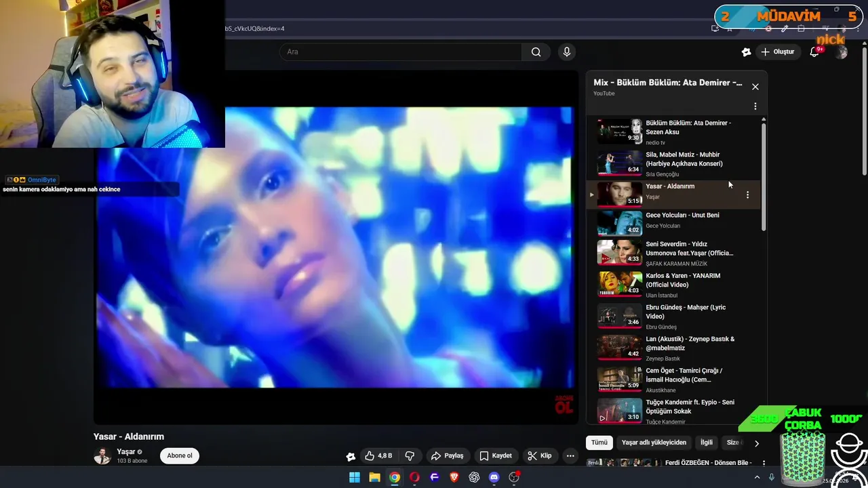Screen dimensions: 868x488
Task: Open options for Yaşar - Aldanırım playlist row
Action: point(747,195)
